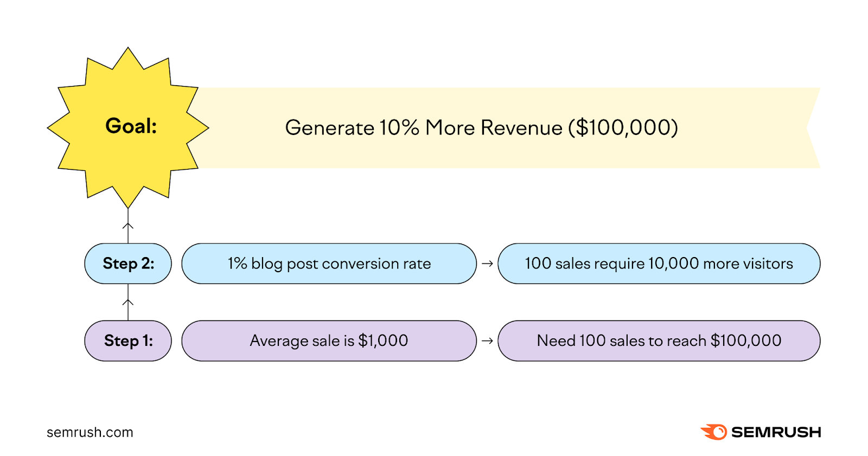Screen dimensions: 868x456
Task: Click "Need 100 sales to reach $100,000" pill
Action: point(659,341)
